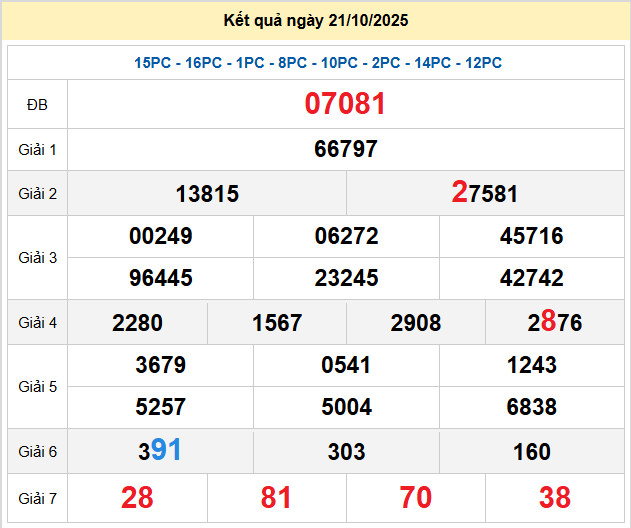The width and height of the screenshot is (631, 528).
Task: Click the Giải 6 number 160
Action: [531, 452]
